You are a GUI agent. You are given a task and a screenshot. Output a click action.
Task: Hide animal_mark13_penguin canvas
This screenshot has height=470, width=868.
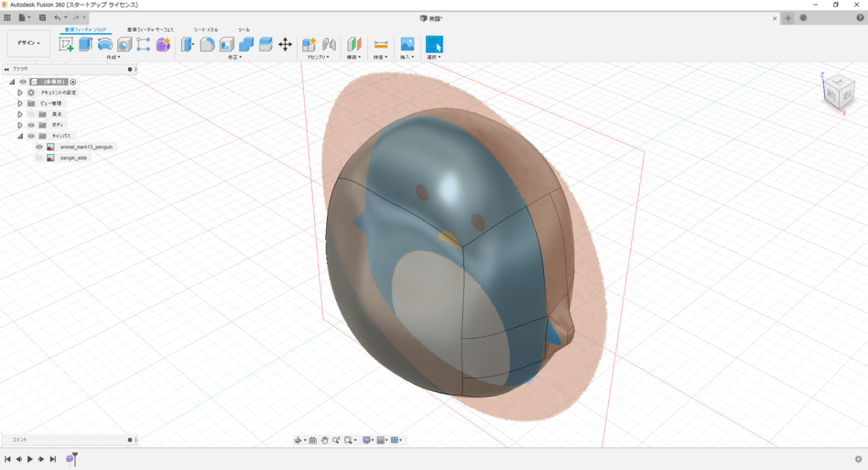(x=40, y=147)
